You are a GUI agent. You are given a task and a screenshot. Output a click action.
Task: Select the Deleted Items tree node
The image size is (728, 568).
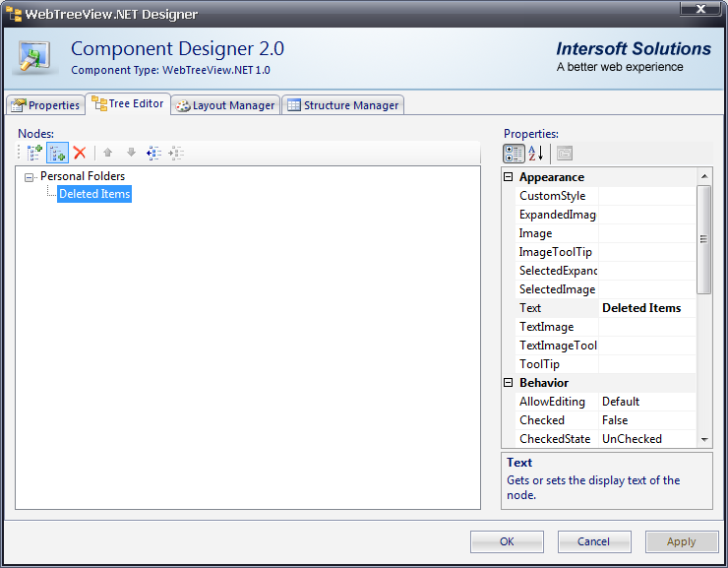(x=94, y=194)
